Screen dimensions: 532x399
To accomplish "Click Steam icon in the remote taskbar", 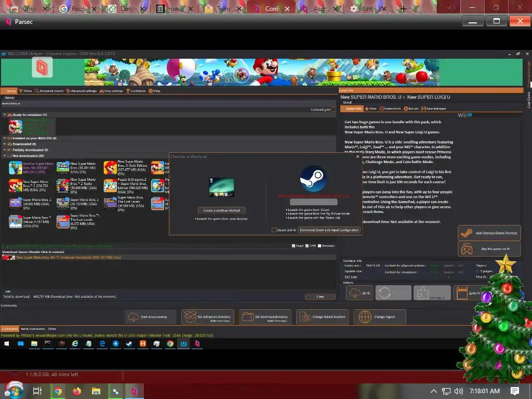I will click(129, 344).
